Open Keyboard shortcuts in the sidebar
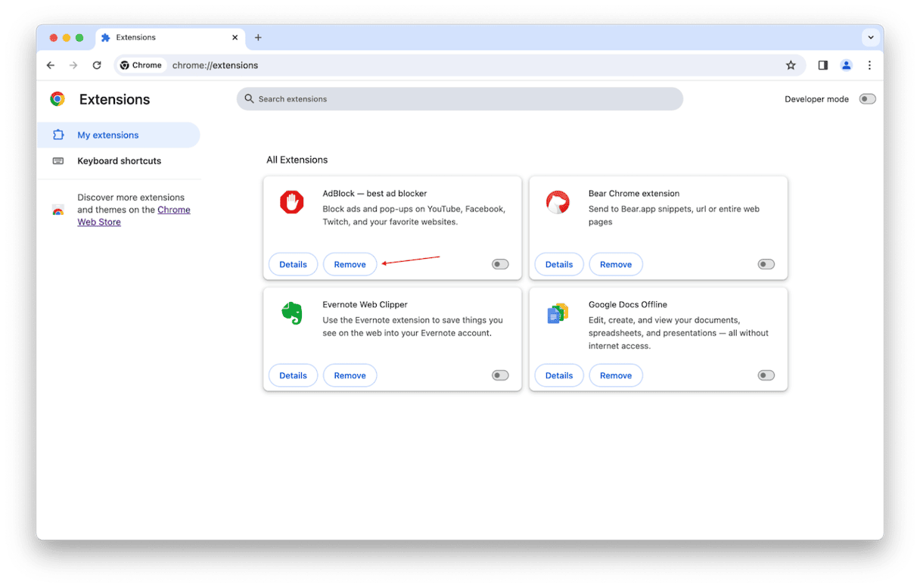920x588 pixels. (119, 161)
